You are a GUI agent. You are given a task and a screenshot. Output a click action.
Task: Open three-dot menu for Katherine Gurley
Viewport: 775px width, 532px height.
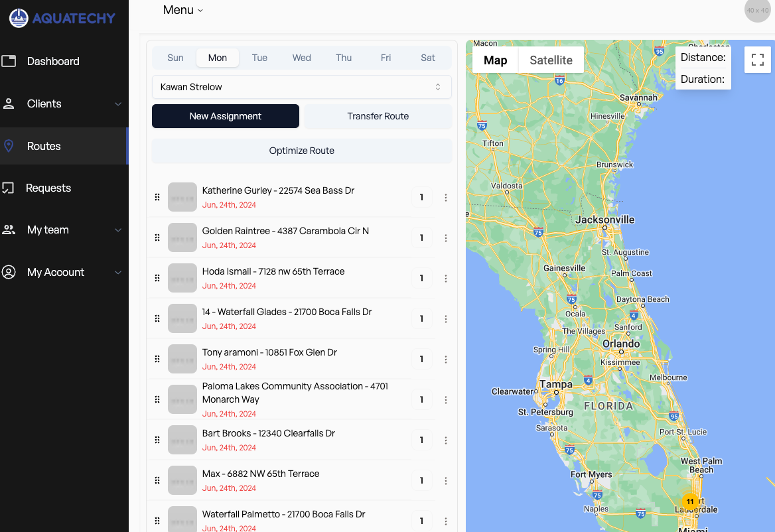[446, 198]
